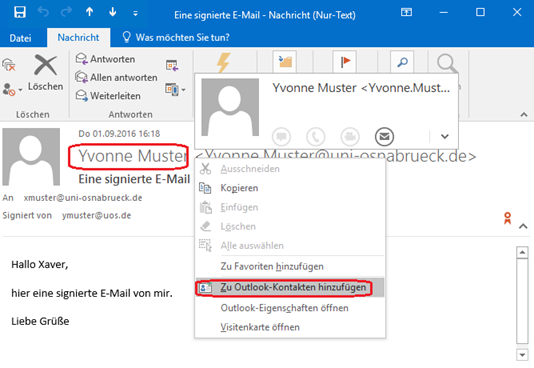Click the Move to folder icon
534x368 pixels.
pos(285,62)
